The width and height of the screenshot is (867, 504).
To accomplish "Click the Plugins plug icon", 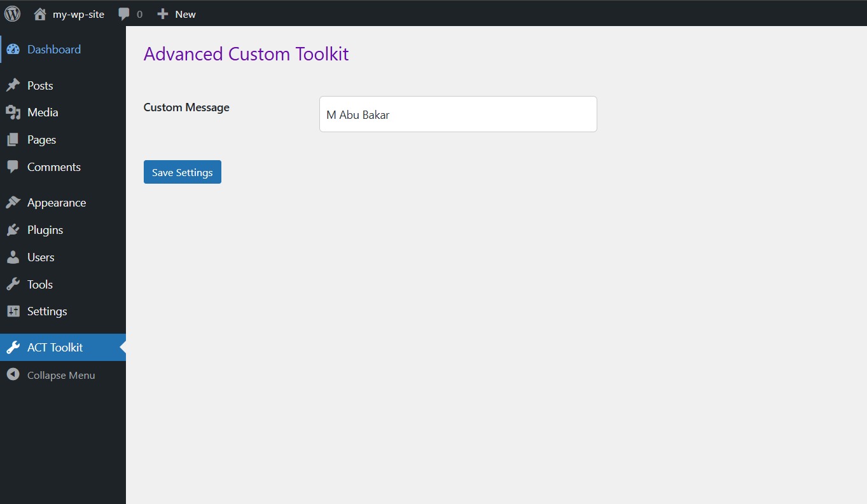I will click(13, 230).
